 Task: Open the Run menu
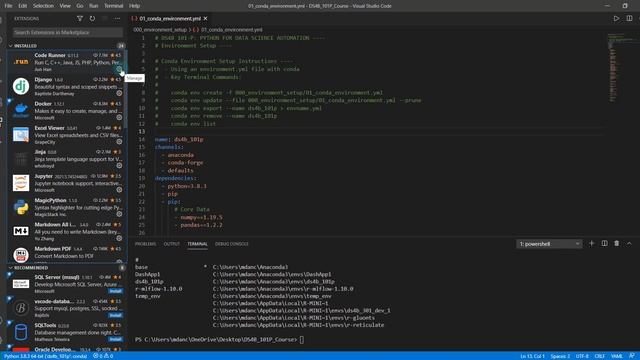[93, 6]
